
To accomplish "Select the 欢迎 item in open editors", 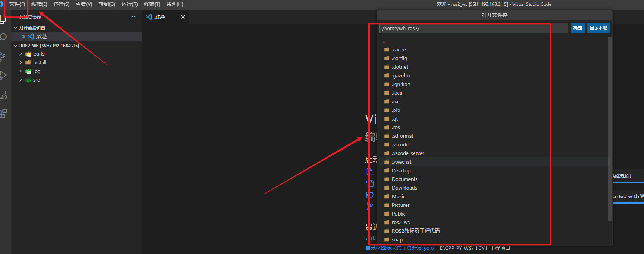I will tap(77, 37).
